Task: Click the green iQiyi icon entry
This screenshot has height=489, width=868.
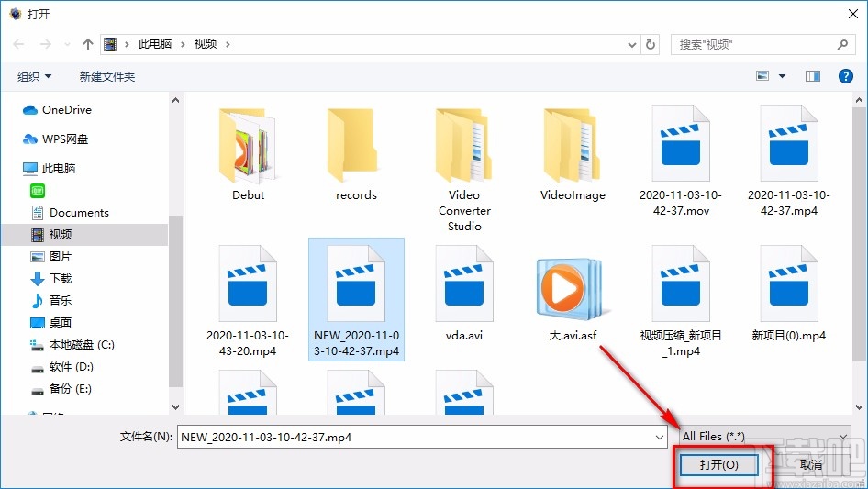Action: 38,191
